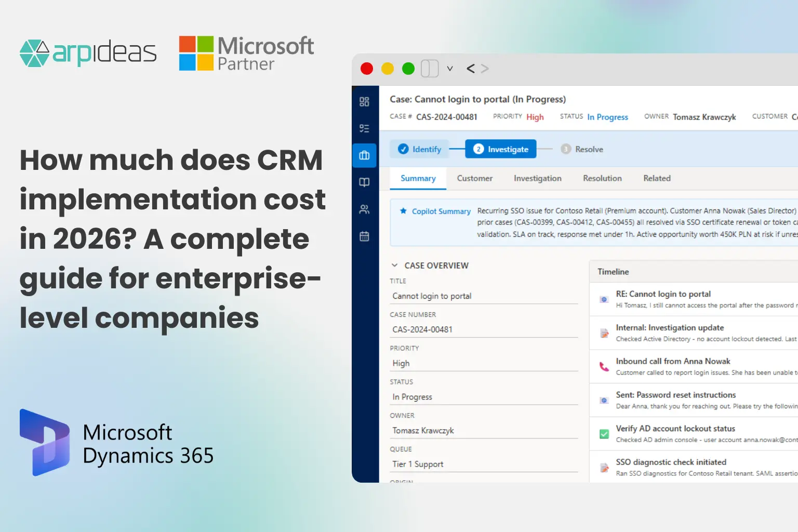Screen dimensions: 798x532
Task: Open the calendar icon in the sidebar
Action: point(364,236)
